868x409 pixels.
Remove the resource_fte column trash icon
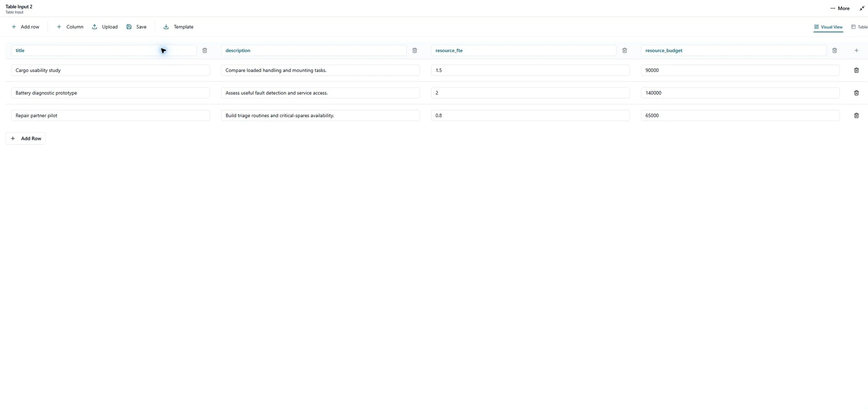pyautogui.click(x=624, y=51)
